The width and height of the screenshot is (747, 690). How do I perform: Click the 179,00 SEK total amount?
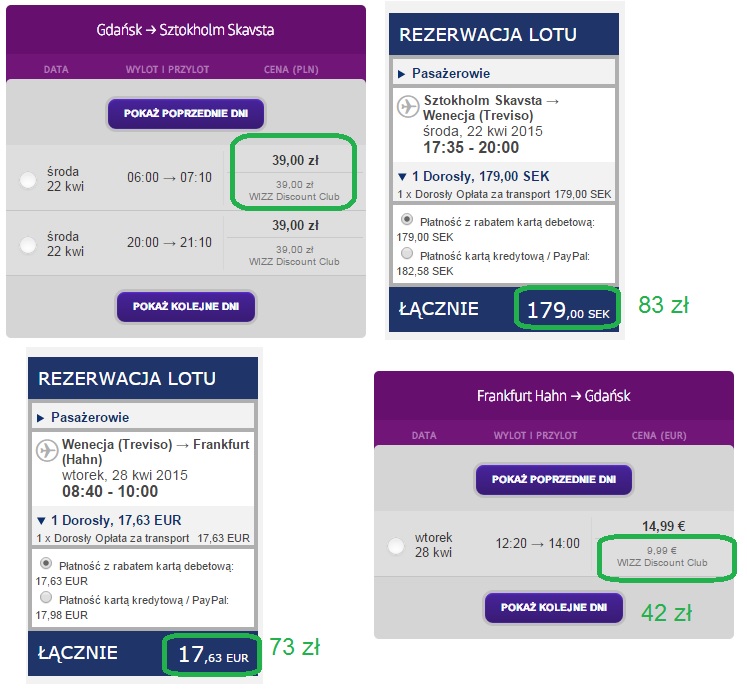(568, 311)
